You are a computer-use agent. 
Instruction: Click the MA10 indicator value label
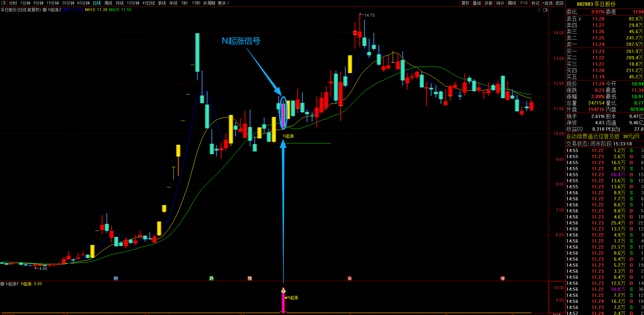[96, 10]
